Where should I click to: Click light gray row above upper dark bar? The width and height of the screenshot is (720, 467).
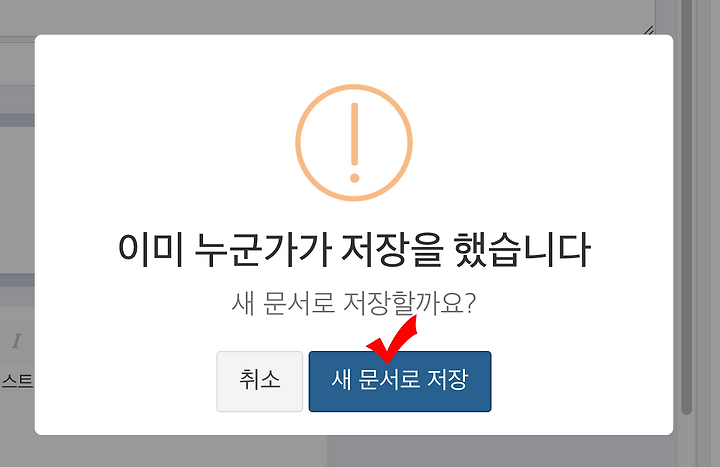17,99
